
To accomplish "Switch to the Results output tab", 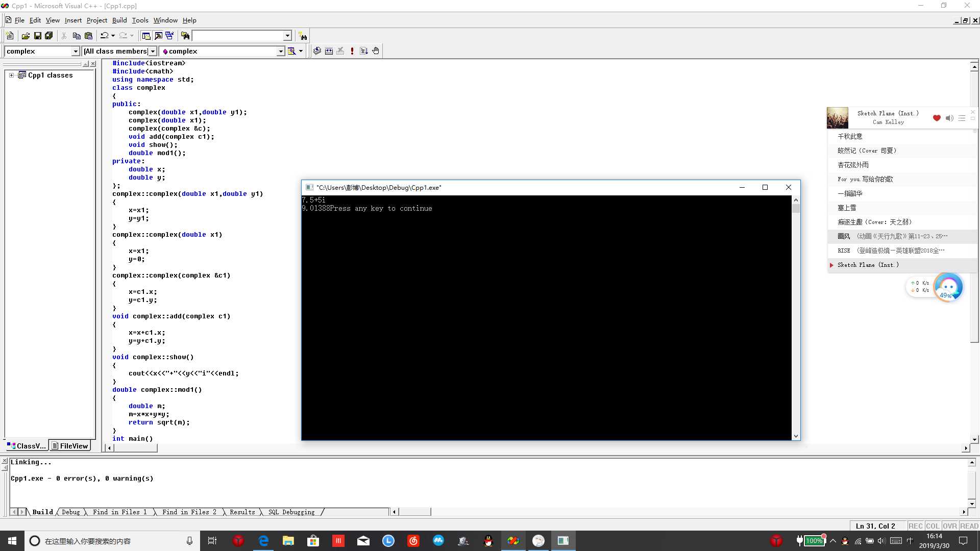I will (242, 512).
